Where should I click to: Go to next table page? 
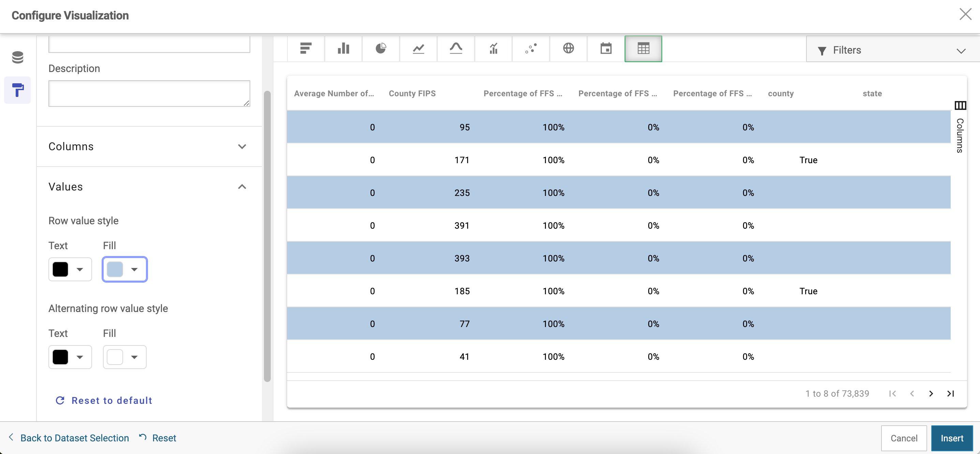(931, 394)
